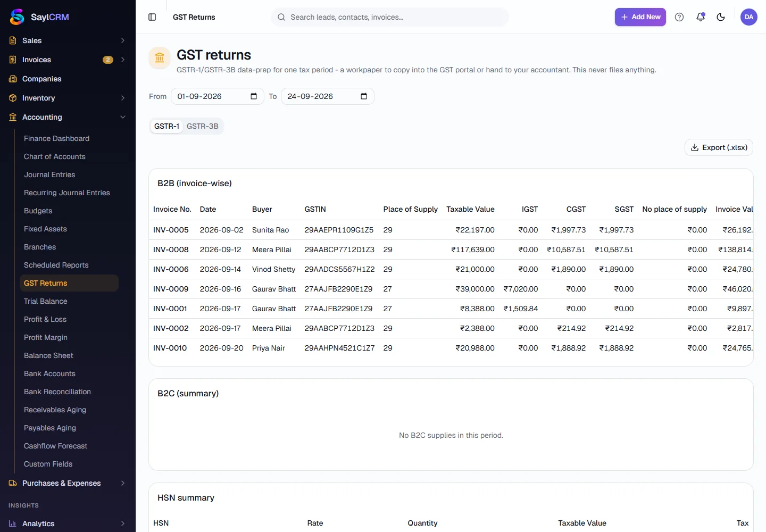Screen dimensions: 766x532
Task: Click the To date field
Action: [x=327, y=96]
